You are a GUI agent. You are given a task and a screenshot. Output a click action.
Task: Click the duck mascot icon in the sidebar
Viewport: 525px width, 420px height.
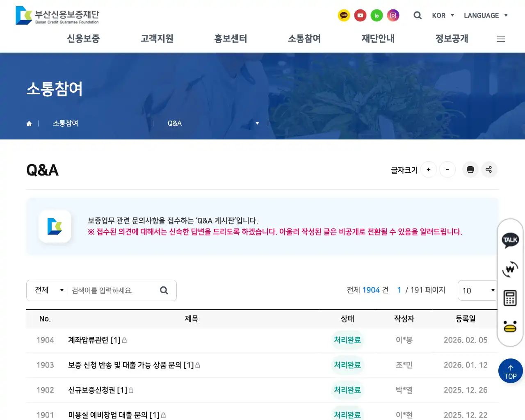pos(510,326)
